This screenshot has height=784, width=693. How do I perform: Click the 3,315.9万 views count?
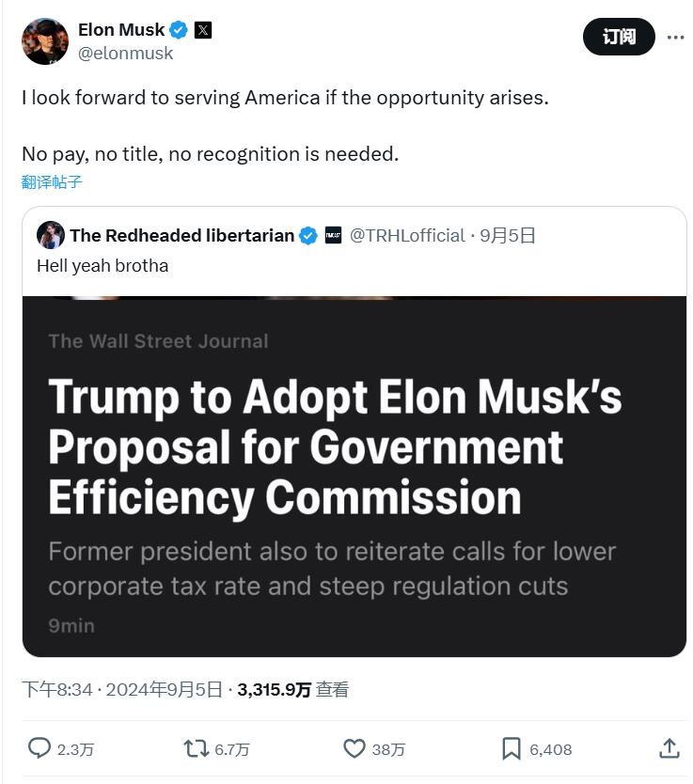(x=274, y=689)
